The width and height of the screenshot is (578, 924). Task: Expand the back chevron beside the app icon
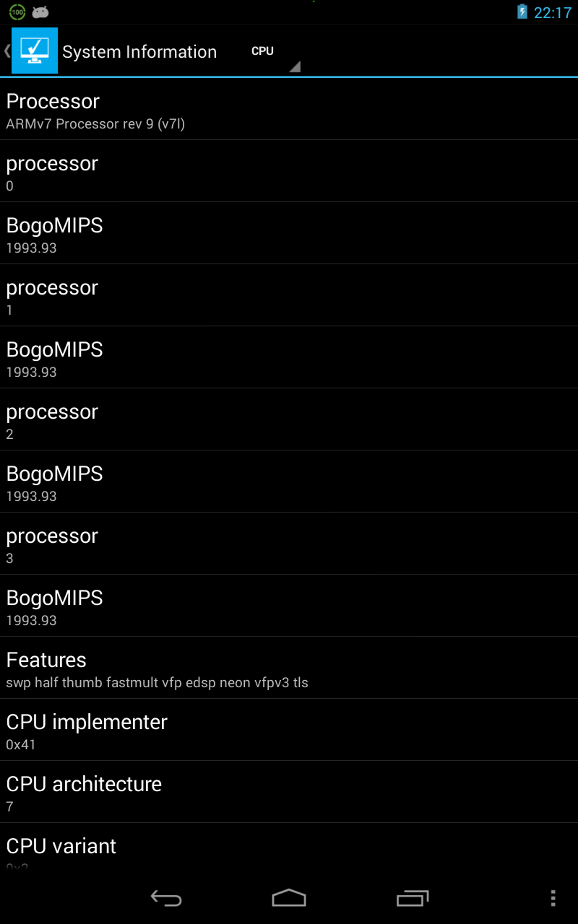[x=4, y=51]
